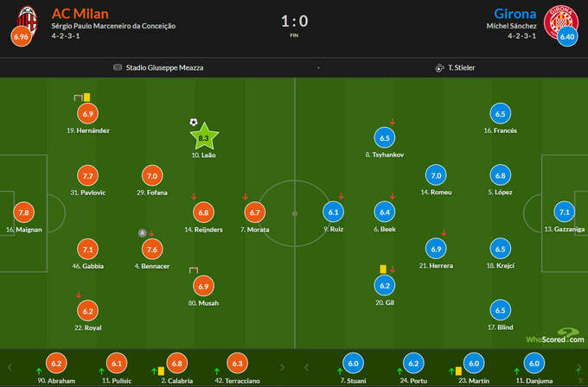Click substitute Abraham's 6.2 rating
The height and width of the screenshot is (387, 588).
coord(57,365)
